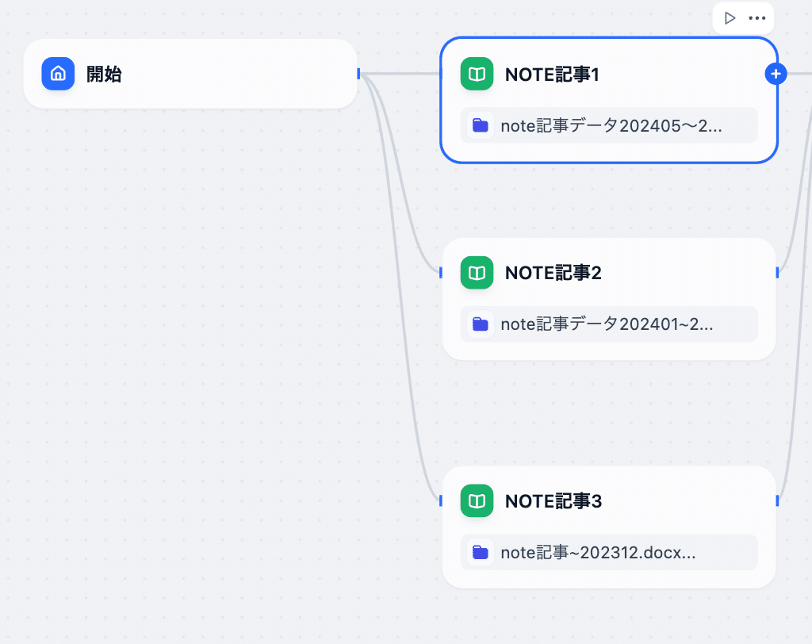Click the blue plus button on NOTE記事1
This screenshot has width=812, height=644.
pyautogui.click(x=776, y=74)
